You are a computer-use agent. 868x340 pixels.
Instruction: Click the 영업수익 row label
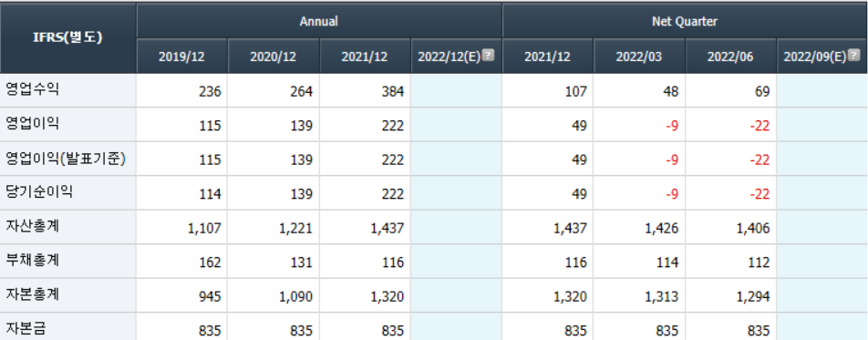[x=32, y=89]
